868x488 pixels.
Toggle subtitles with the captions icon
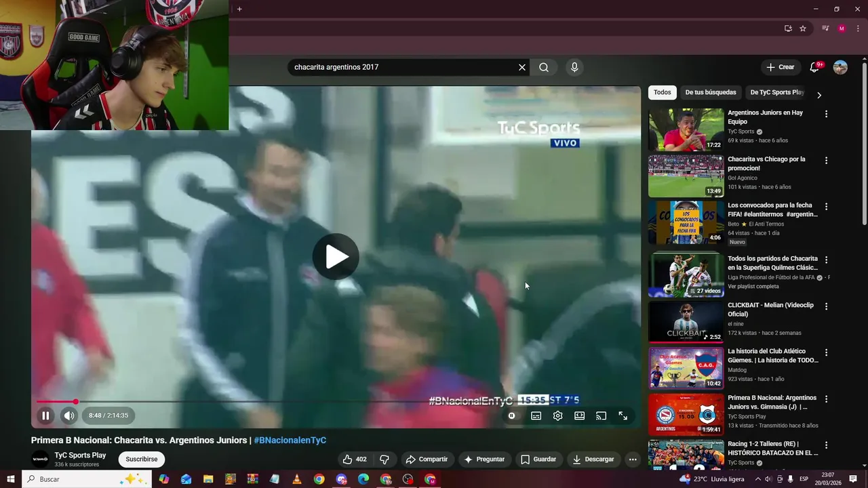(x=536, y=416)
